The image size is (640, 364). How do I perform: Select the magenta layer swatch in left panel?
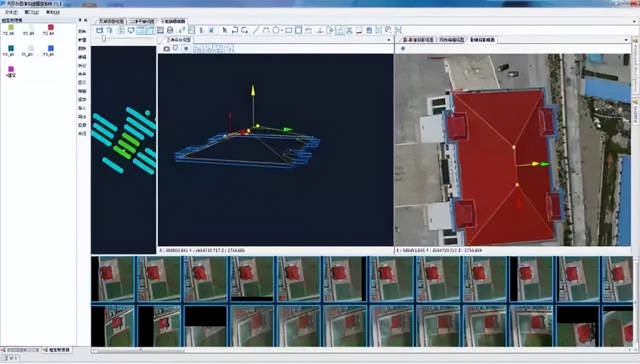(x=11, y=69)
